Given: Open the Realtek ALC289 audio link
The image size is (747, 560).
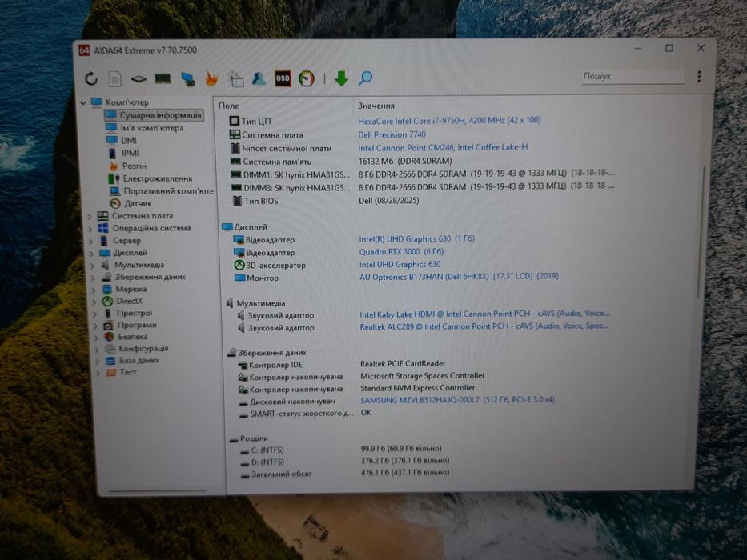Looking at the screenshot, I should (x=484, y=326).
